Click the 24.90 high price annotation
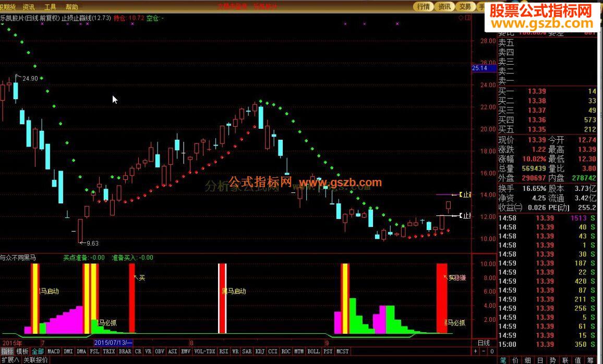 (x=30, y=78)
